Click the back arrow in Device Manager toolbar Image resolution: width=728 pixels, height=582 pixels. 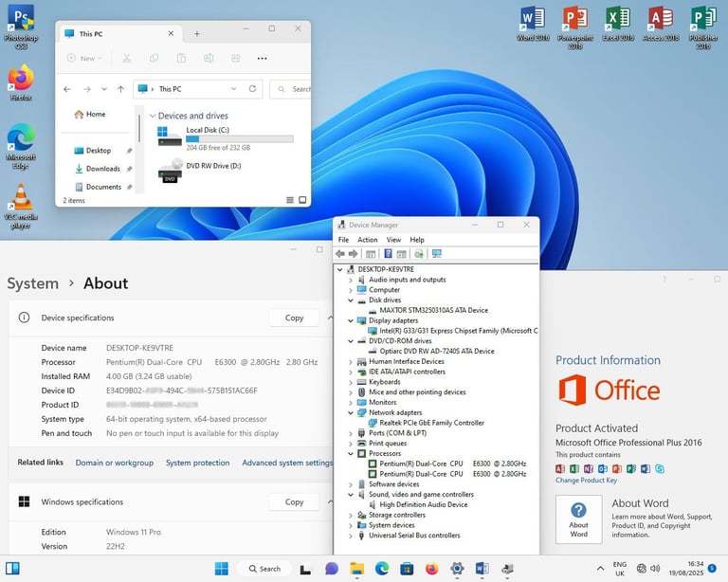[x=340, y=254]
